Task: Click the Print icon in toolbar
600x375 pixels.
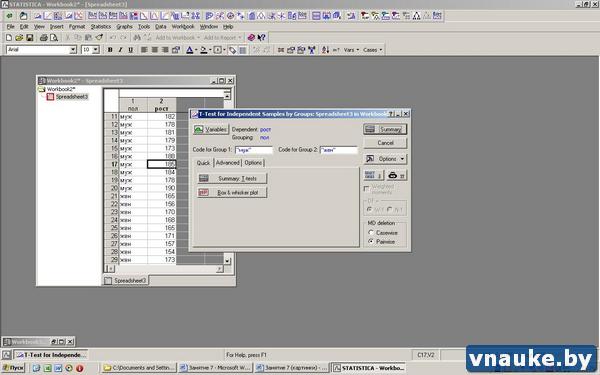Action: (x=44, y=38)
